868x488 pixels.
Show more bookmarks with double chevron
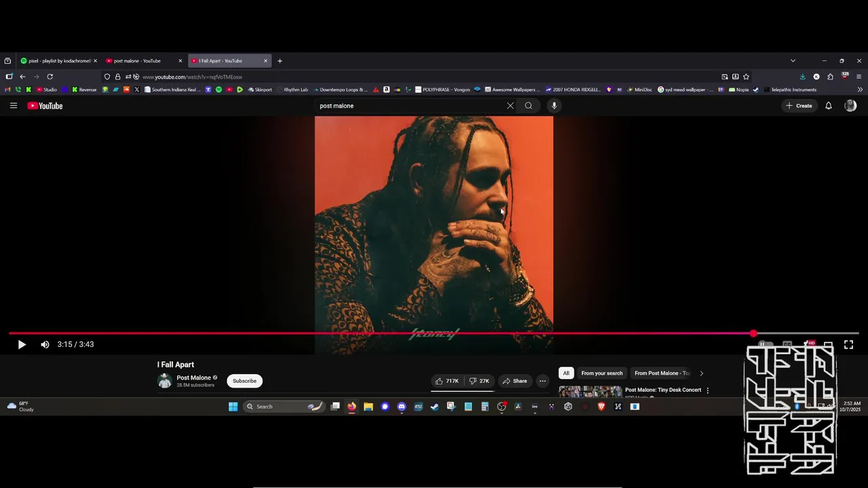point(860,89)
